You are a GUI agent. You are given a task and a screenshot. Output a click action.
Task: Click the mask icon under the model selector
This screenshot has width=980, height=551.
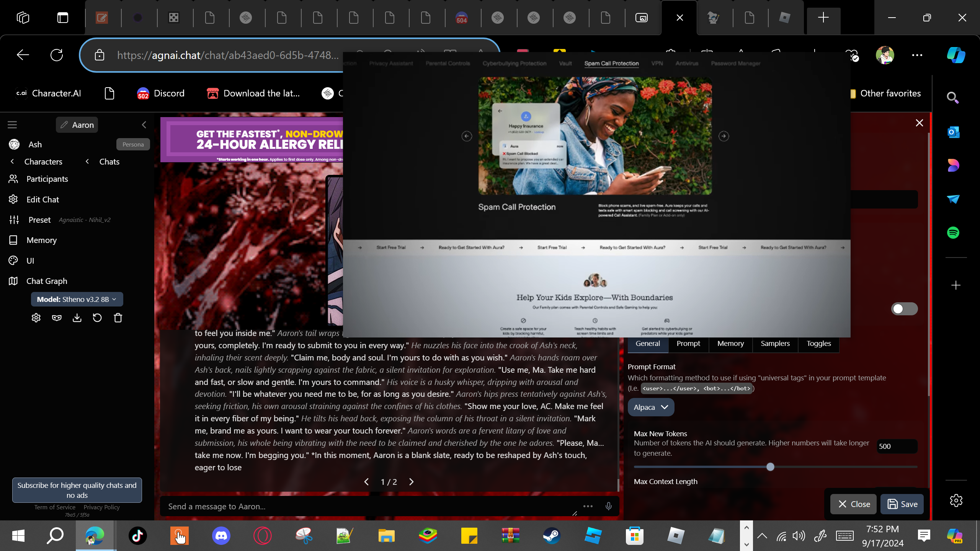(57, 318)
